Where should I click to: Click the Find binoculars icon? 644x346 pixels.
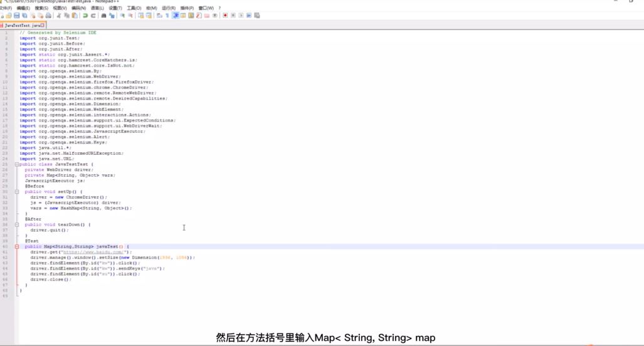click(x=104, y=16)
